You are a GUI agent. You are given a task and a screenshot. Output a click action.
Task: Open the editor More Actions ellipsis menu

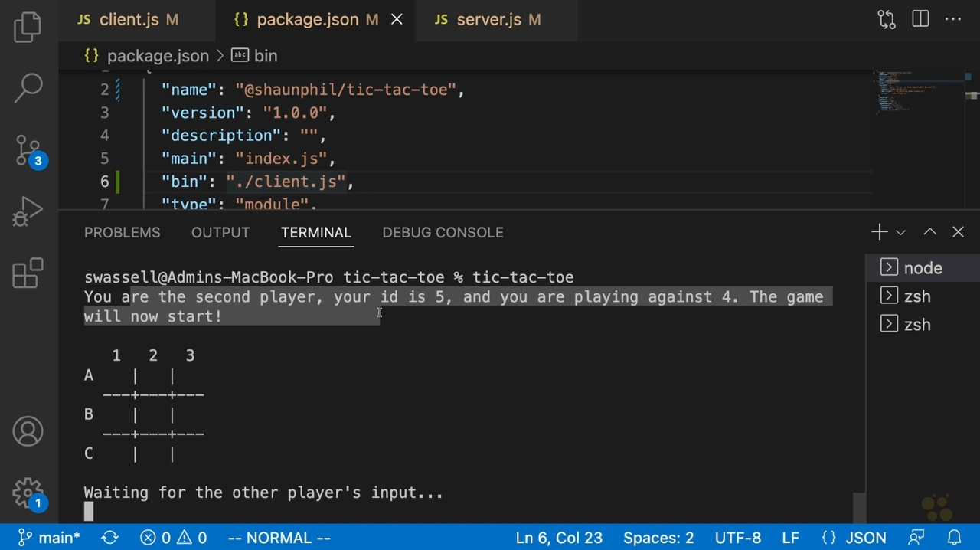point(953,20)
